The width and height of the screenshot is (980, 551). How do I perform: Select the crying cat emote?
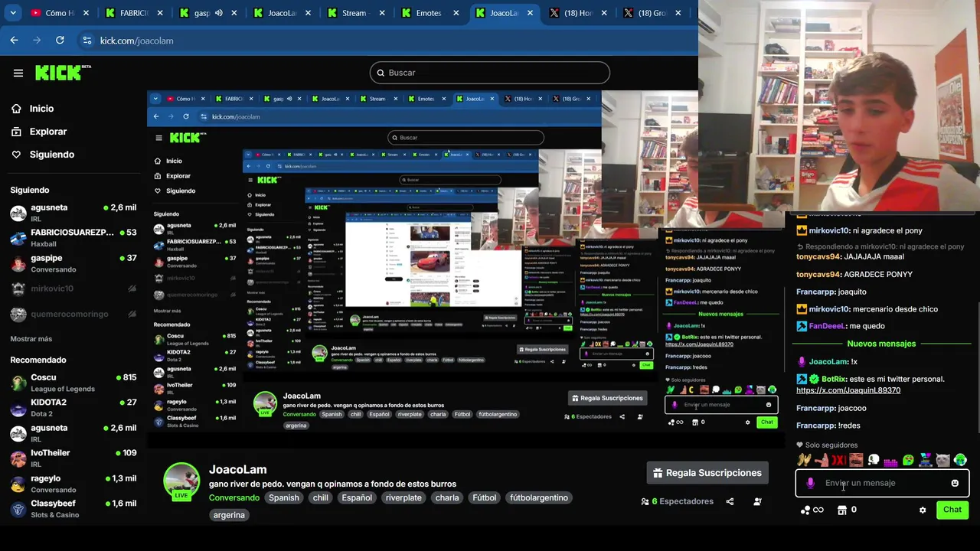pos(943,460)
